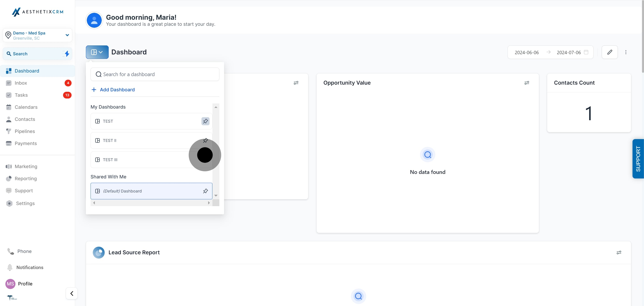Open the three-dot more options menu
Screen dimensions: 644x306
point(626,52)
